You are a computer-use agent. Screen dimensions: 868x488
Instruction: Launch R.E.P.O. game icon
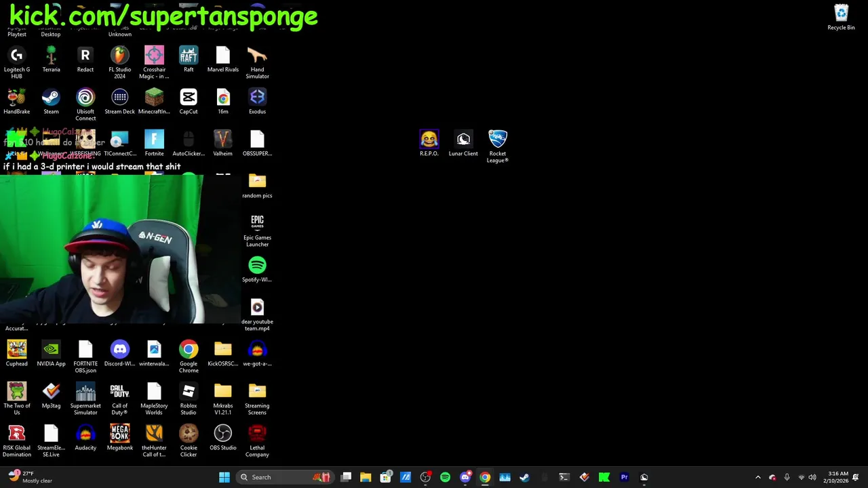coord(429,144)
